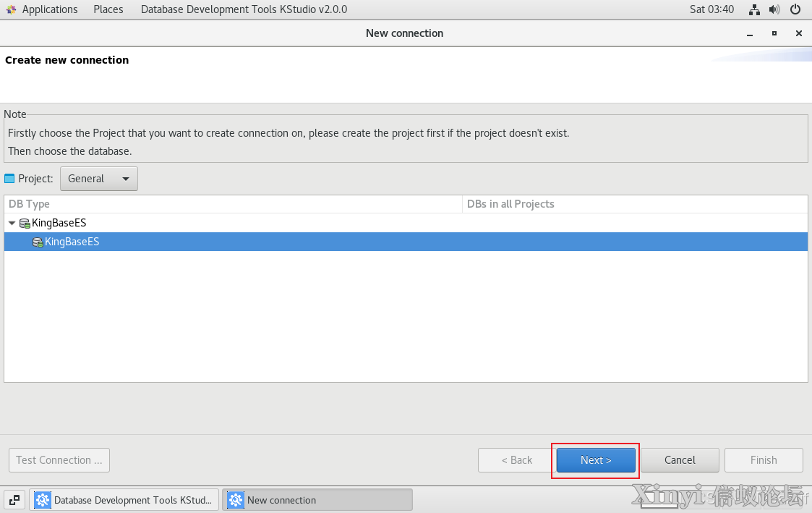Image resolution: width=812 pixels, height=513 pixels.
Task: Open the volume speaker icon
Action: 774,9
